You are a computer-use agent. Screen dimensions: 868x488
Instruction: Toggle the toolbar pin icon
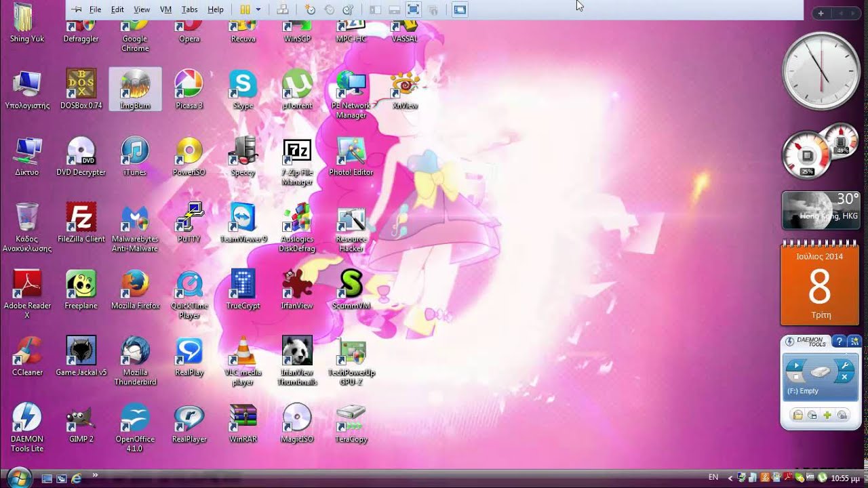tap(76, 9)
